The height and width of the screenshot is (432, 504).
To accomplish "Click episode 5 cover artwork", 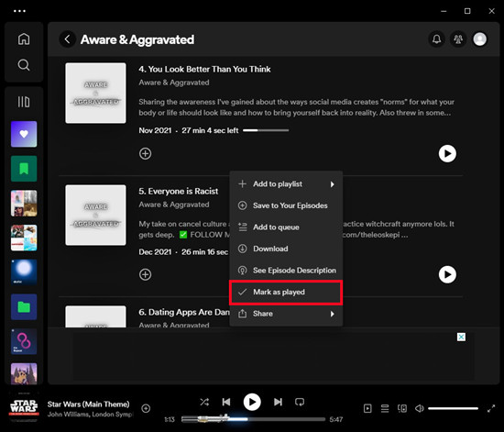I will (95, 215).
